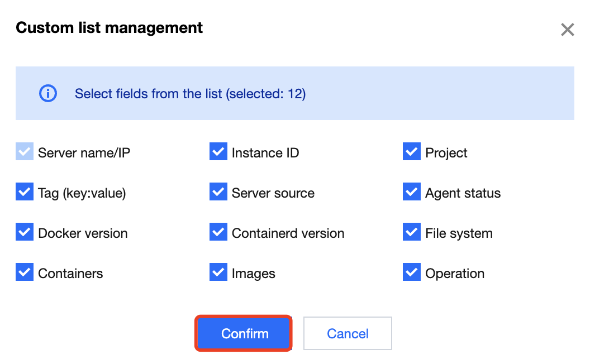Click the 'Server source' label text

point(273,193)
